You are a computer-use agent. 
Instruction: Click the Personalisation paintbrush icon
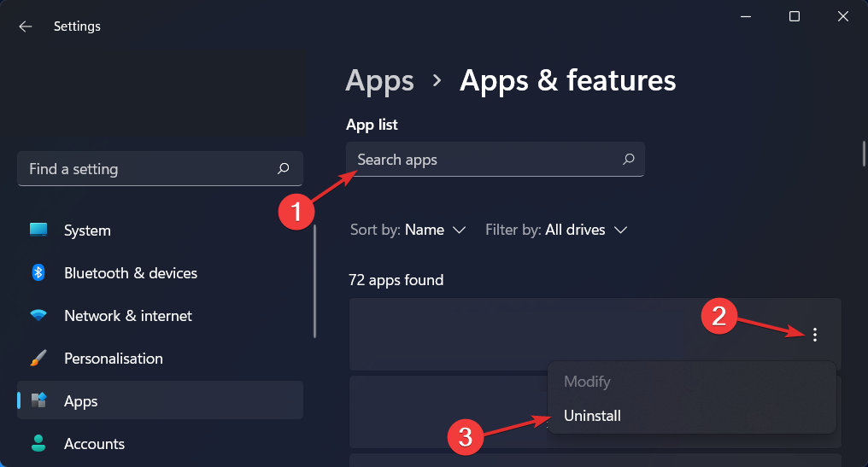(x=38, y=359)
